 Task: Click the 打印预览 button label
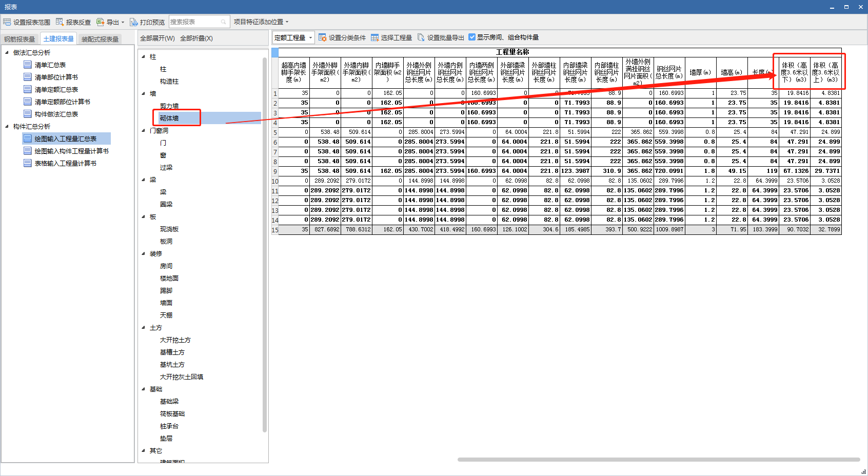pyautogui.click(x=152, y=23)
